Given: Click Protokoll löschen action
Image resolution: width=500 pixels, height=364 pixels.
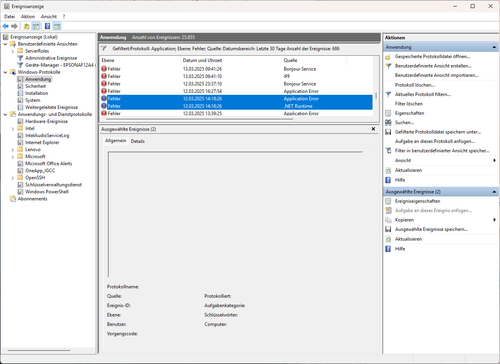Looking at the screenshot, I should (x=415, y=85).
